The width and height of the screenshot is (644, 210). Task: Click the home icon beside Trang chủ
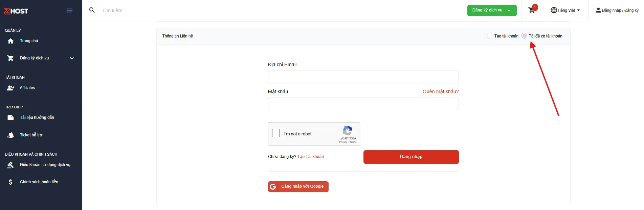11,41
